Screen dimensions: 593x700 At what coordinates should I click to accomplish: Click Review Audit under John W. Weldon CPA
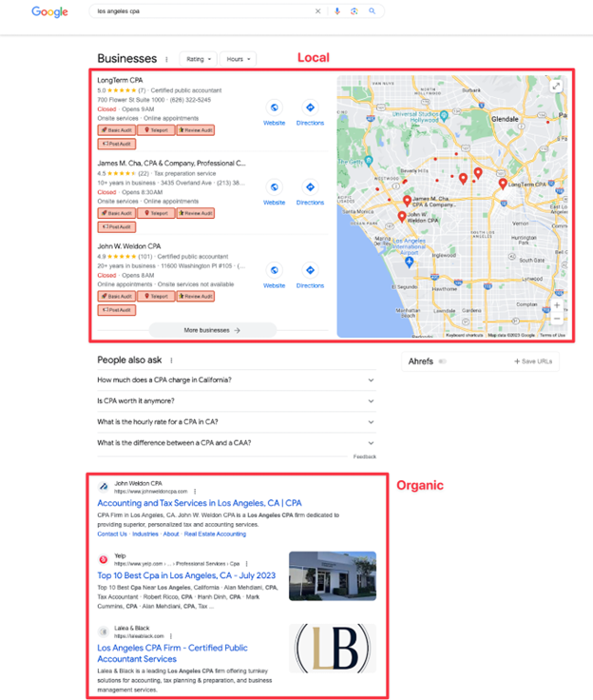[196, 296]
